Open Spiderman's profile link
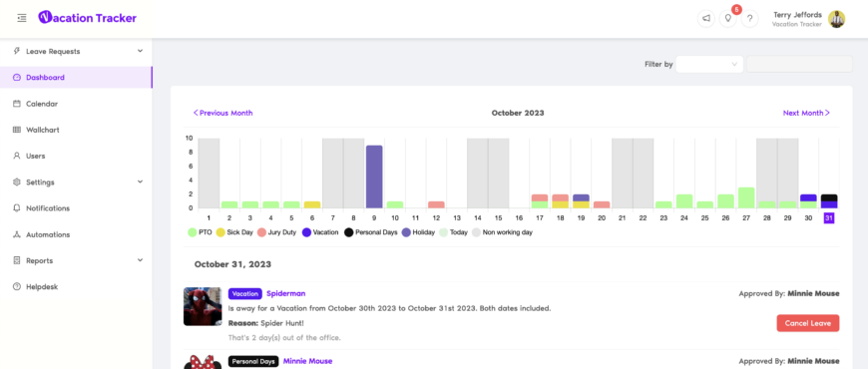 pos(285,294)
